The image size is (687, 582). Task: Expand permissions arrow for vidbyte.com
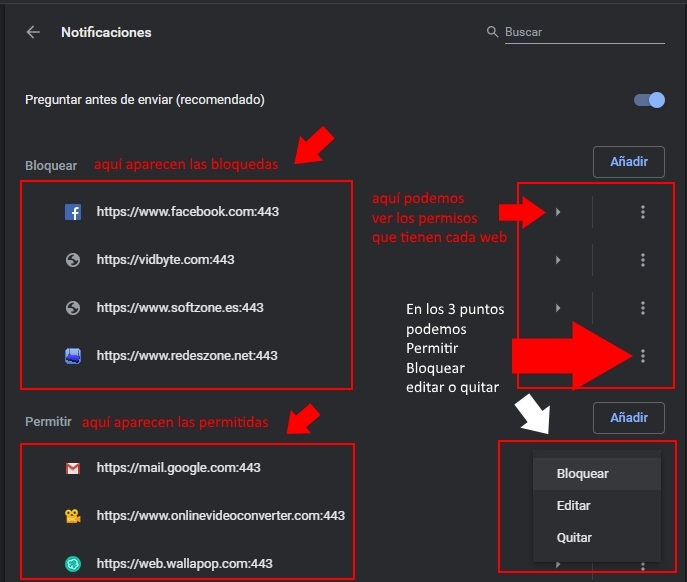(558, 260)
